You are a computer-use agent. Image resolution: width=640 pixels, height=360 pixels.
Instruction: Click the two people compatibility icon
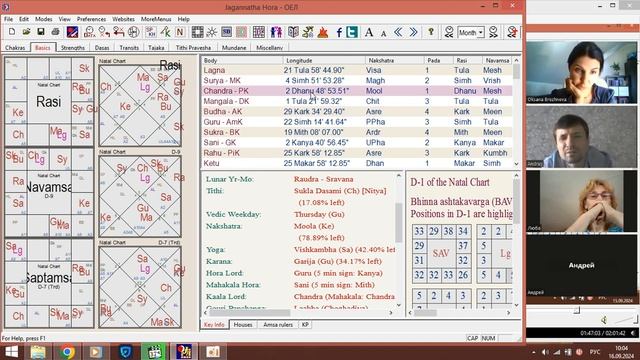[276, 32]
